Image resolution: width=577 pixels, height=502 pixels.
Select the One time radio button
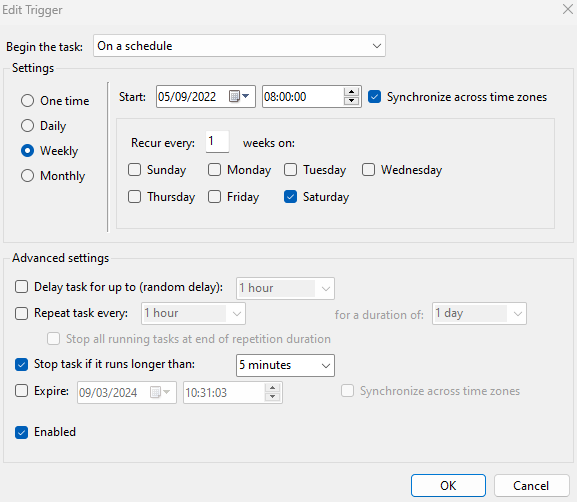[x=27, y=100]
